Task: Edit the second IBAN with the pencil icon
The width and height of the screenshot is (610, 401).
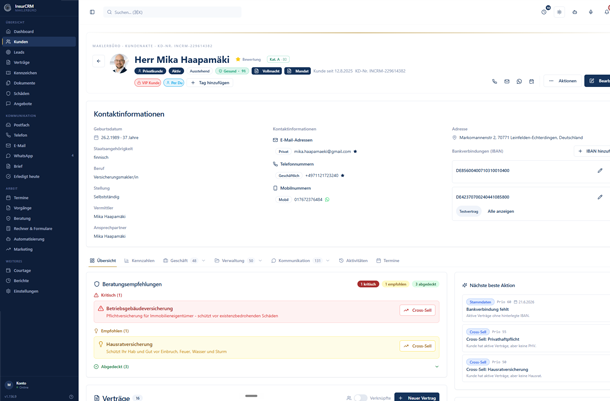Action: point(600,197)
